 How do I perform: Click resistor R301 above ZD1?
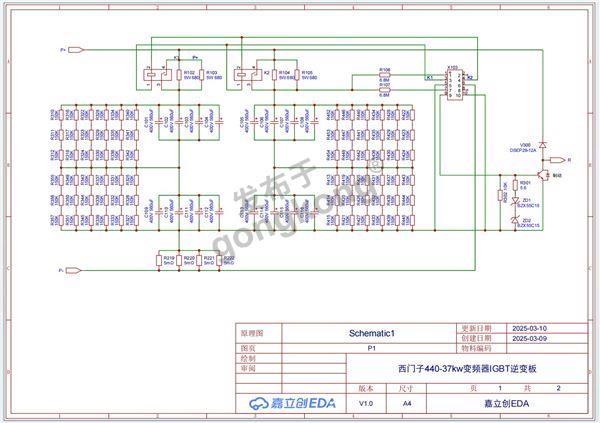tap(514, 186)
